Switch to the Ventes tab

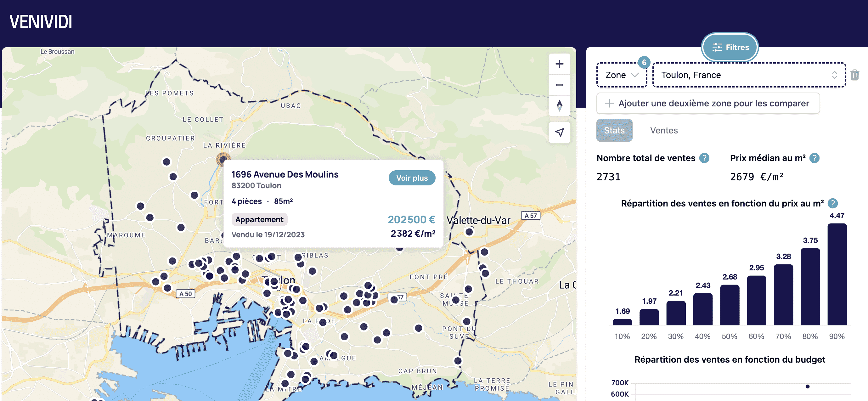(663, 130)
